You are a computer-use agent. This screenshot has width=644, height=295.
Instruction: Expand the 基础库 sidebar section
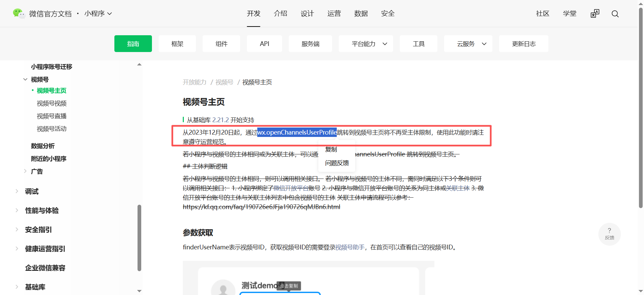pos(17,287)
